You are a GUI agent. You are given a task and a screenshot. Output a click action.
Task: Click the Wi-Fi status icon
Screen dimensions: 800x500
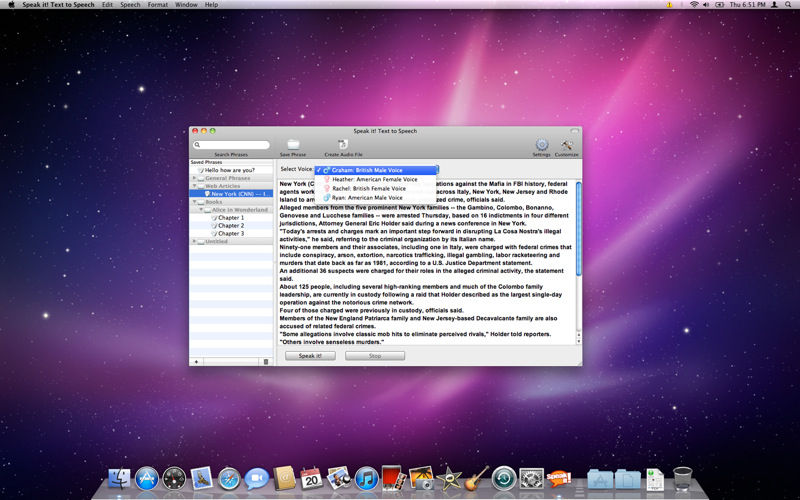694,5
